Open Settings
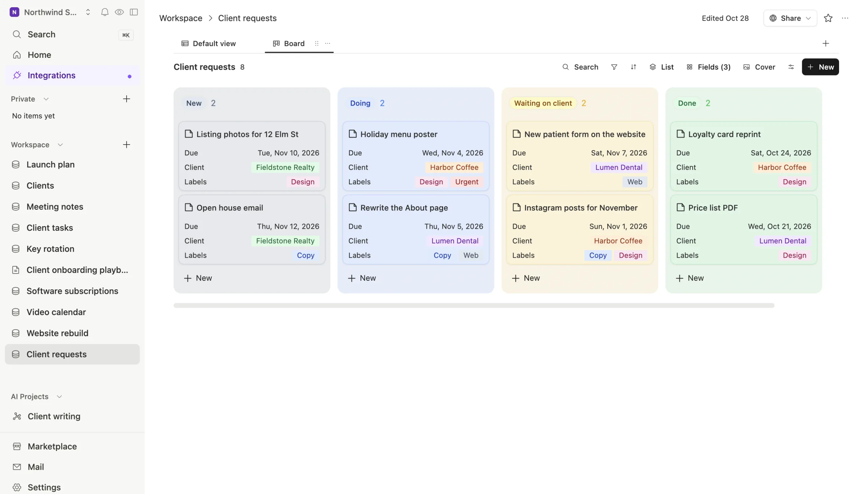This screenshot has width=868, height=494. (x=72, y=487)
